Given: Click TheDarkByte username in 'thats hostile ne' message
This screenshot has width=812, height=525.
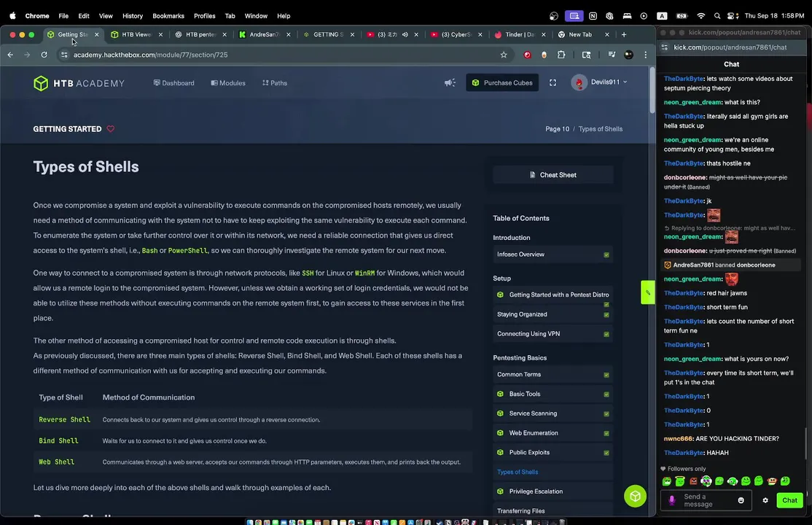Looking at the screenshot, I should pyautogui.click(x=684, y=163).
